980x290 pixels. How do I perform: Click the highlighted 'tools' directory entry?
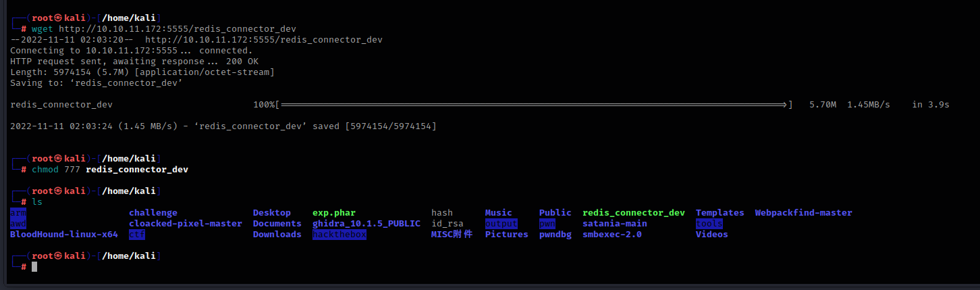click(709, 224)
